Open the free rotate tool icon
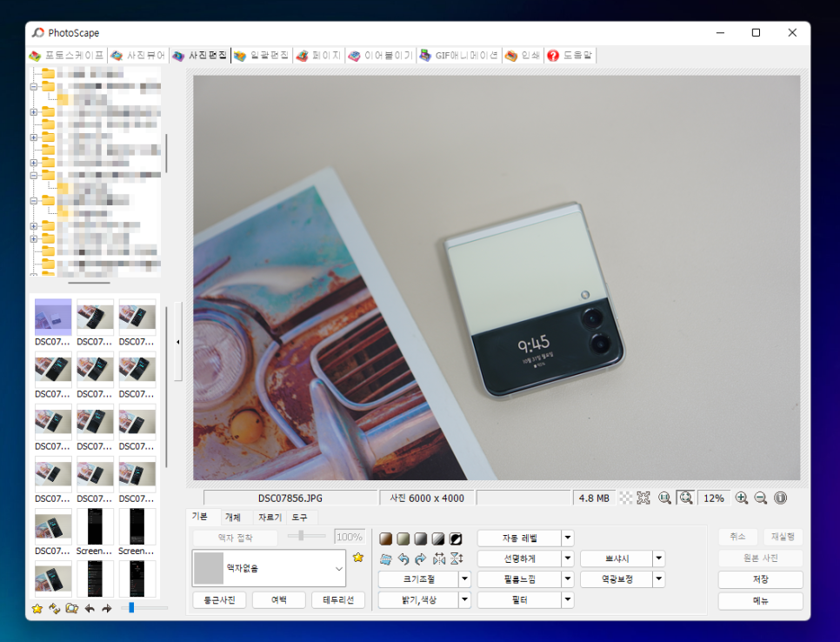The width and height of the screenshot is (840, 642). coord(386,559)
